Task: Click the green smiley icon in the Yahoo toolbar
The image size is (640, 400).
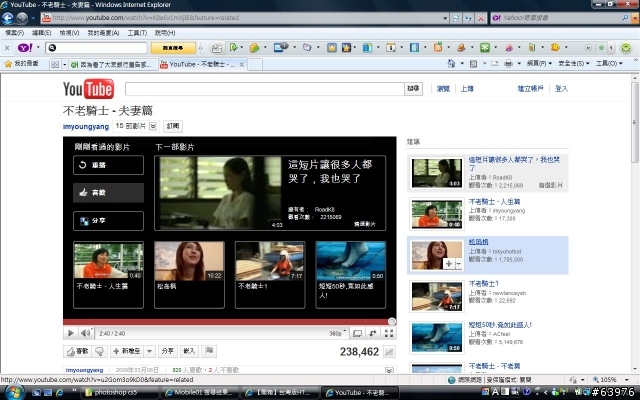Action: (x=626, y=48)
